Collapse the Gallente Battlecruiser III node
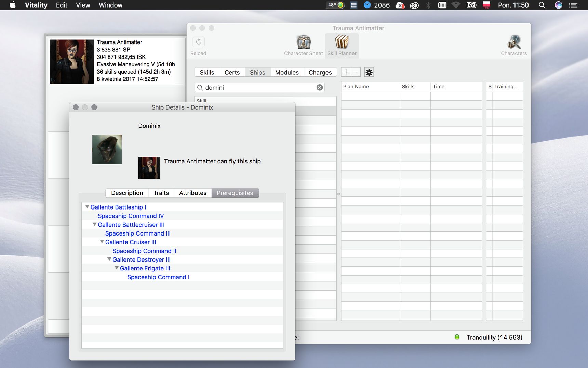Viewport: 588px width, 368px height. 95,224
